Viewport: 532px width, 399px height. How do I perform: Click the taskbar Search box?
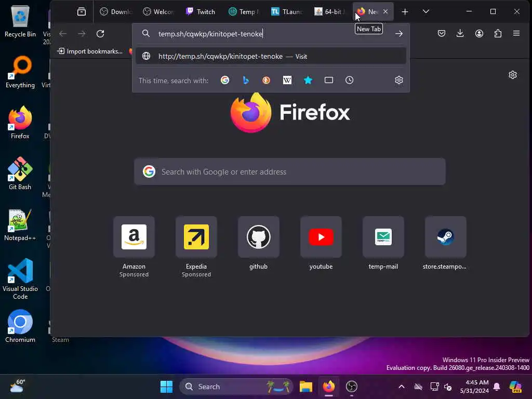click(x=236, y=387)
